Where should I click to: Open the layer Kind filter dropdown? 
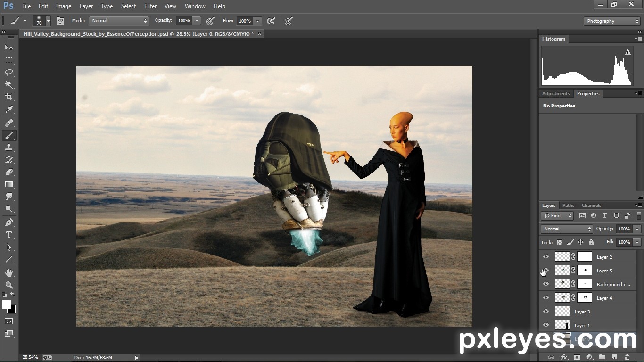point(557,216)
